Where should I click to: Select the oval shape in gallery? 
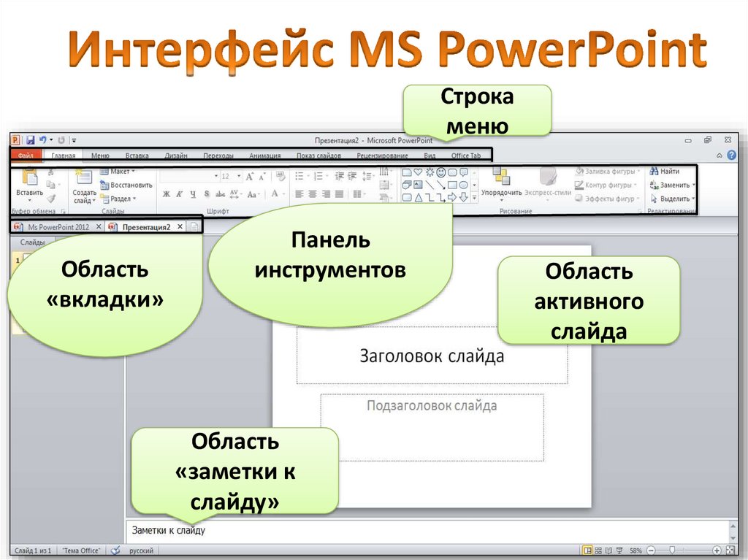(464, 185)
